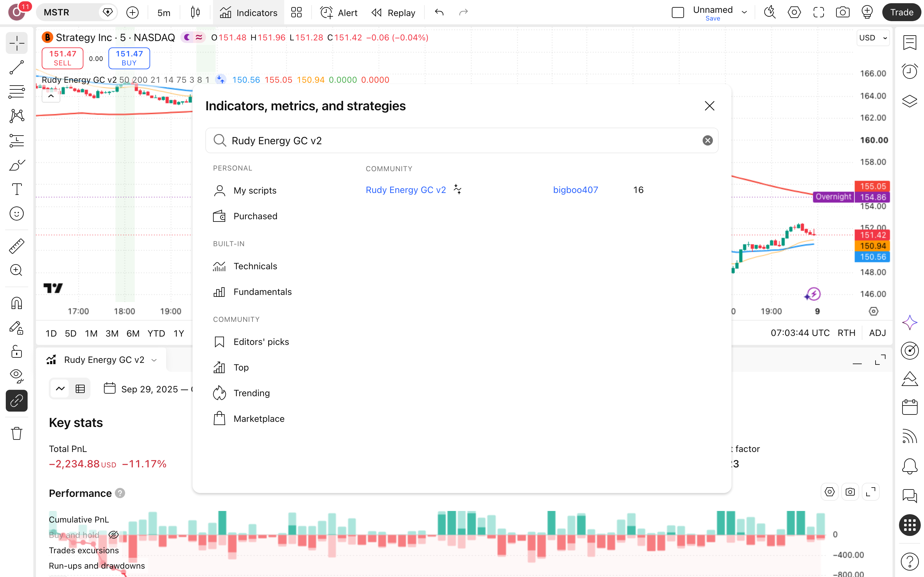Open the Fibonacci retracement tool
924x577 pixels.
tap(16, 92)
